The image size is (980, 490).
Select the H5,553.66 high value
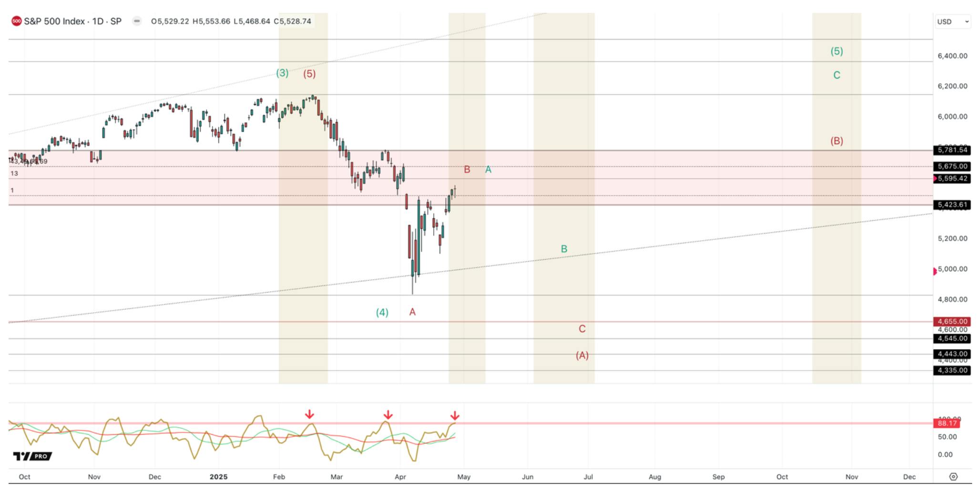point(211,21)
